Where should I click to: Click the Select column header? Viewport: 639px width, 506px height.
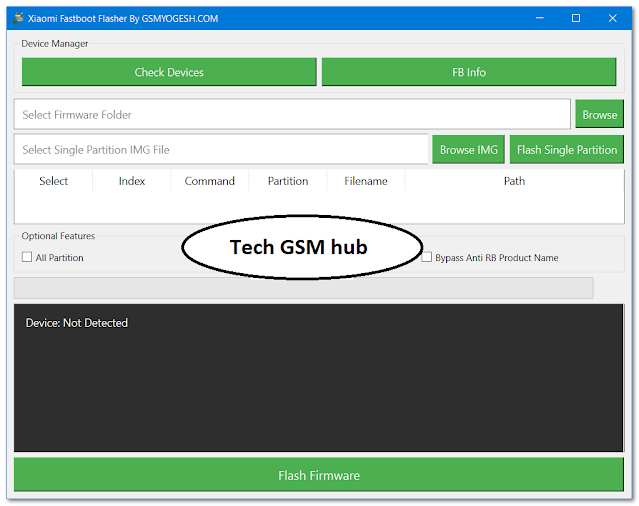pyautogui.click(x=53, y=181)
